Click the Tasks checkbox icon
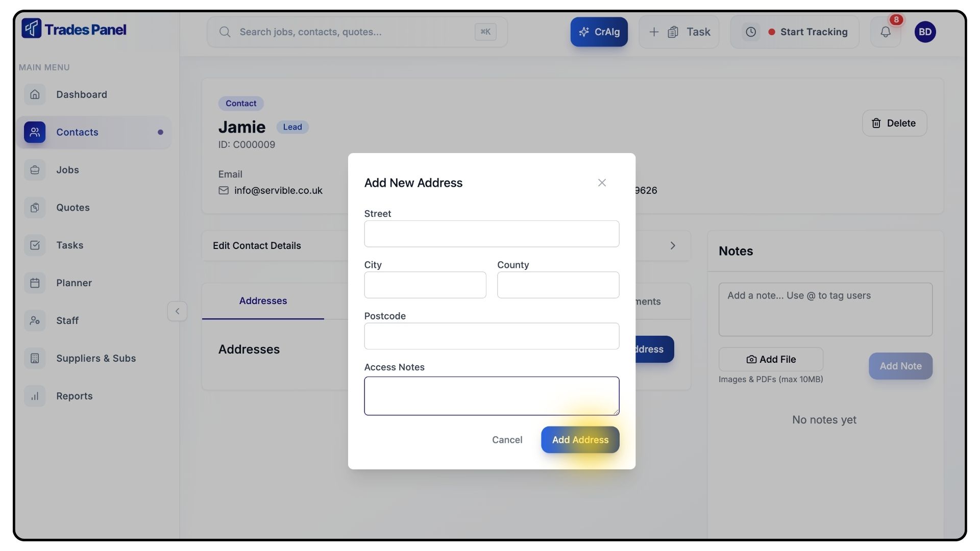Viewport: 980px width, 551px height. 35,245
